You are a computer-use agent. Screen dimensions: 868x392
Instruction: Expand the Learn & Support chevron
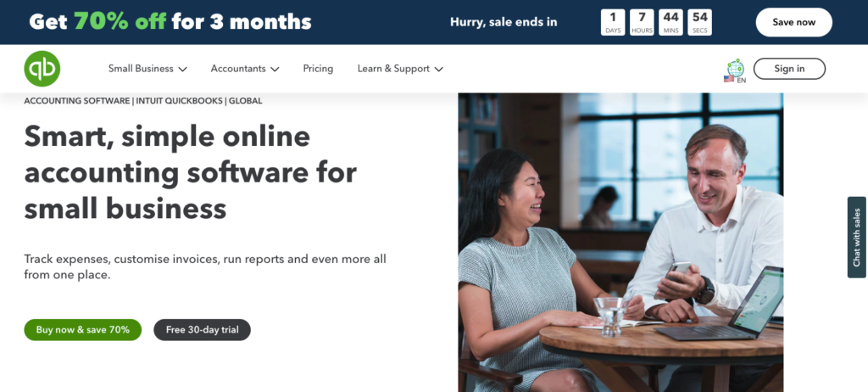[x=438, y=70]
